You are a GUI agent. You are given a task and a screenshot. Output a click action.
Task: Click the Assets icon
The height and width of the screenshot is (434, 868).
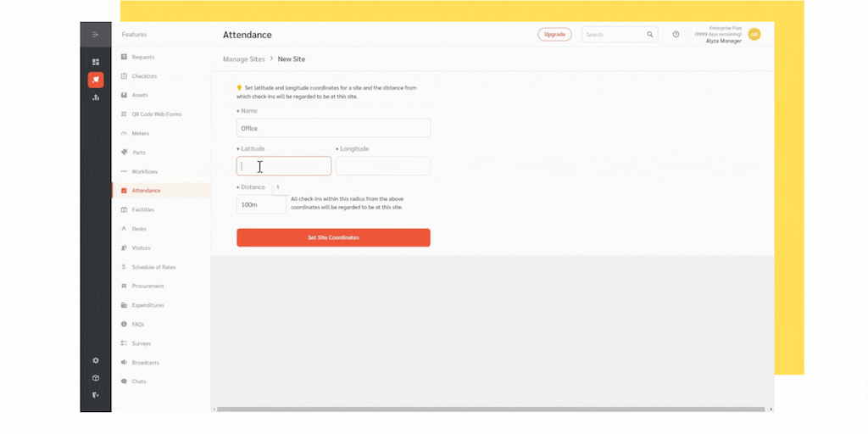(124, 95)
